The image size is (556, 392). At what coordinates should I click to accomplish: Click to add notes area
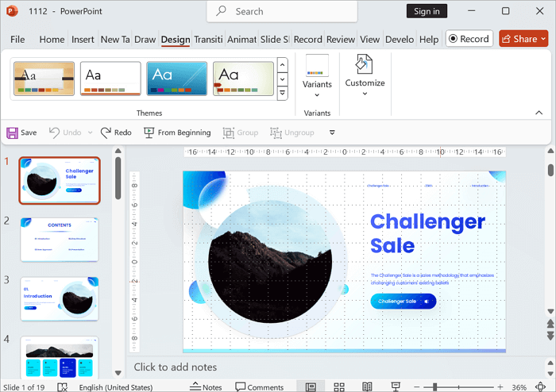[176, 367]
